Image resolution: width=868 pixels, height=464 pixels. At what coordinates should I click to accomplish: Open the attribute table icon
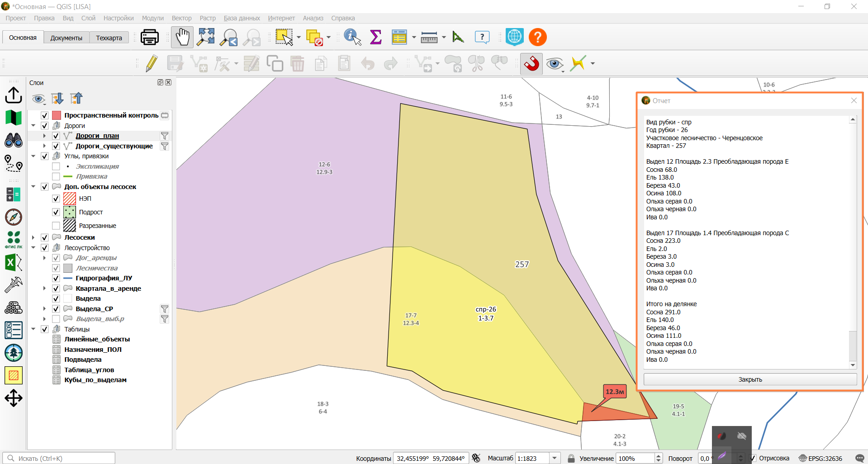[x=399, y=37]
